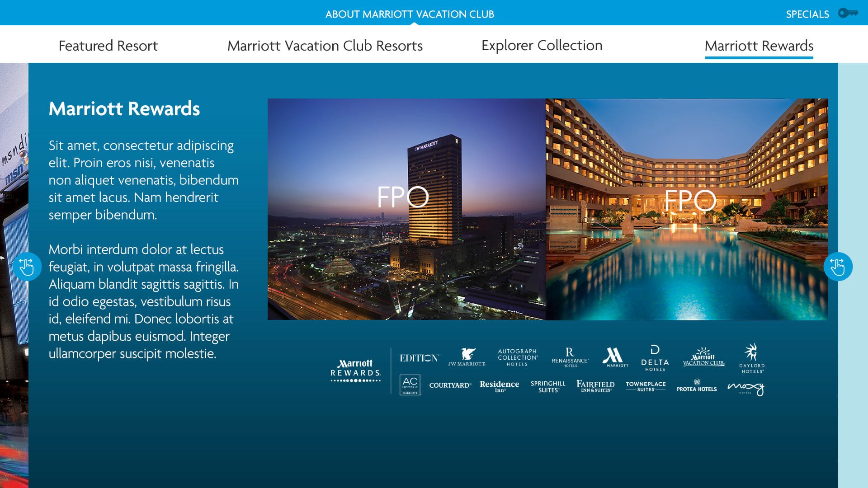The height and width of the screenshot is (488, 868).
Task: Toggle the Moxy Hotels logo visibility
Action: (745, 387)
